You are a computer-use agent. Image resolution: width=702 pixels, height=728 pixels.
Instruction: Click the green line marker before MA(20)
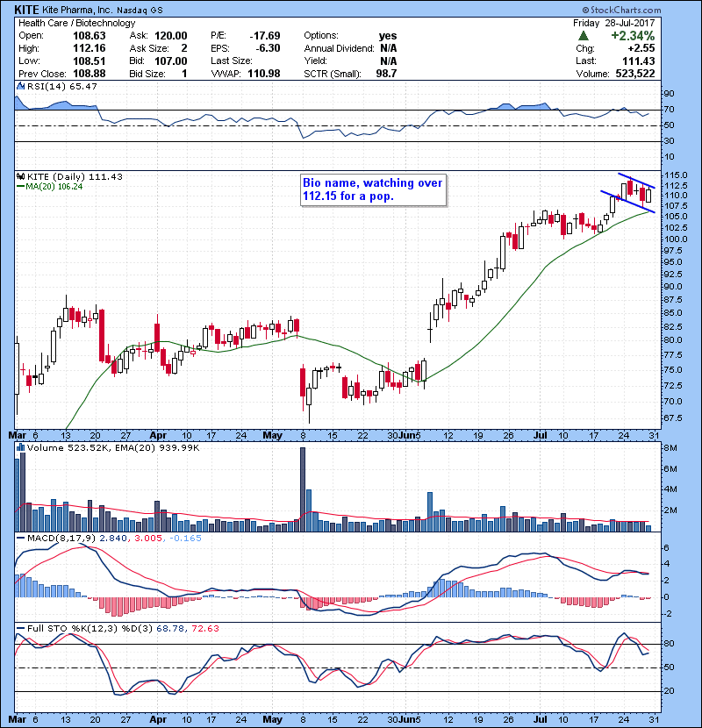tap(20, 187)
